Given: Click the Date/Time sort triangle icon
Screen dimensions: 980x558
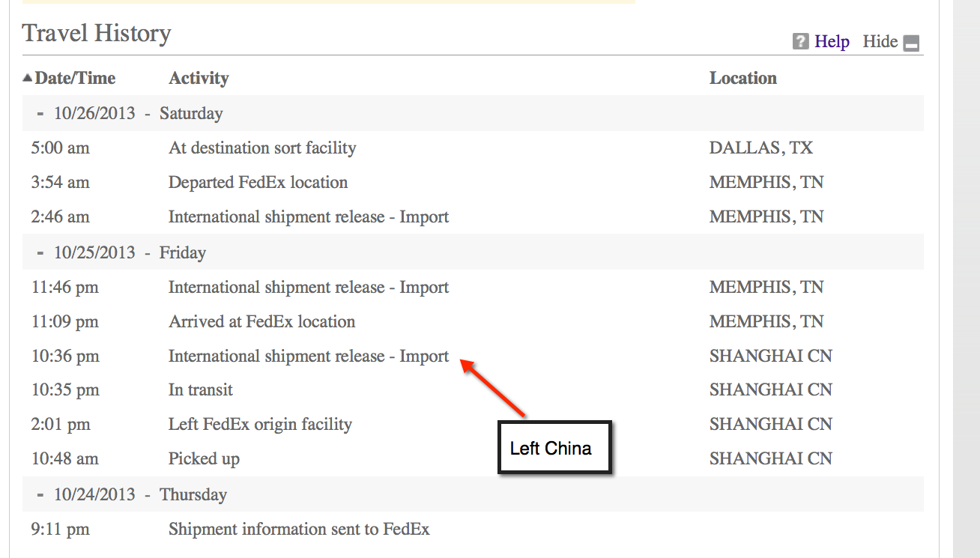Looking at the screenshot, I should tap(27, 77).
